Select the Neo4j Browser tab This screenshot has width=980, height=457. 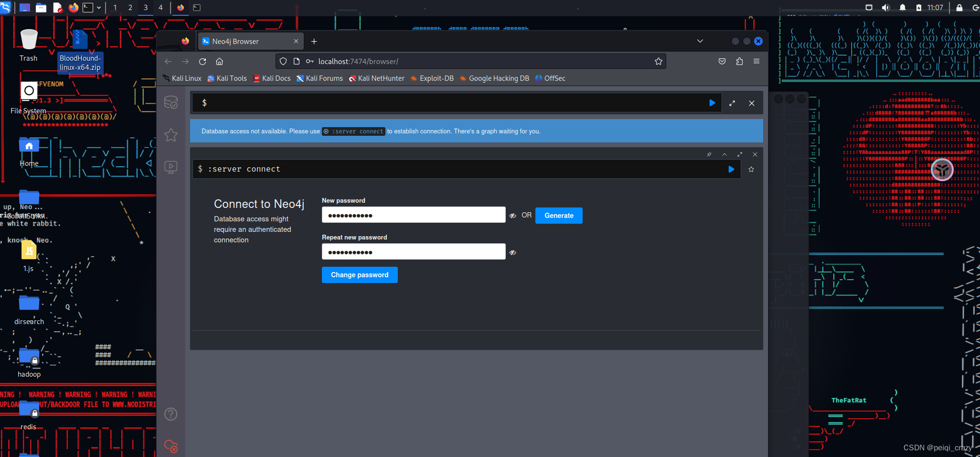coord(251,42)
